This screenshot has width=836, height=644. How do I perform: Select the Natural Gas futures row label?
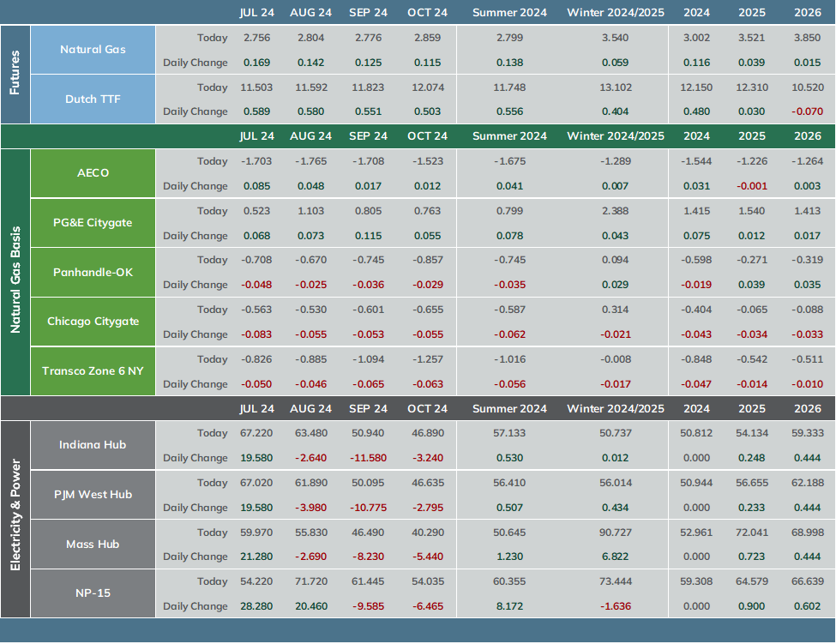pos(93,50)
